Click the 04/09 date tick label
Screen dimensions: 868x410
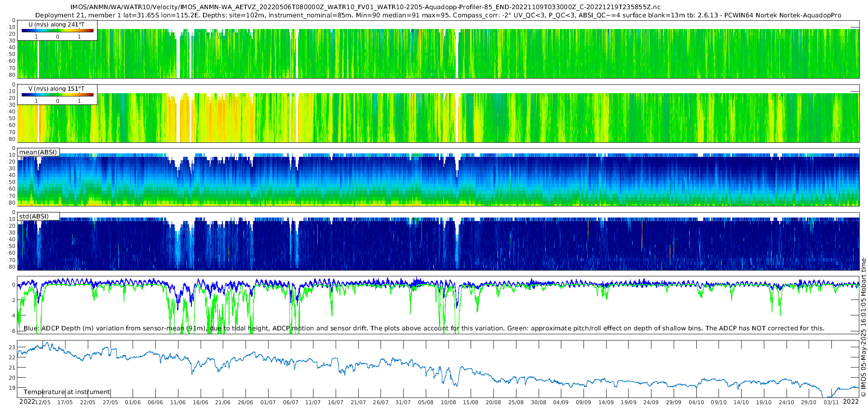tap(561, 402)
